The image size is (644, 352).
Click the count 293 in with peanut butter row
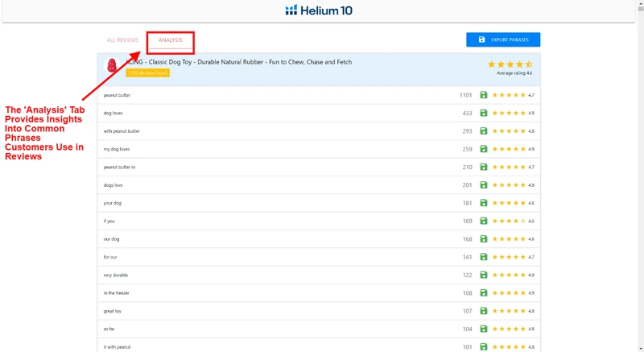467,131
